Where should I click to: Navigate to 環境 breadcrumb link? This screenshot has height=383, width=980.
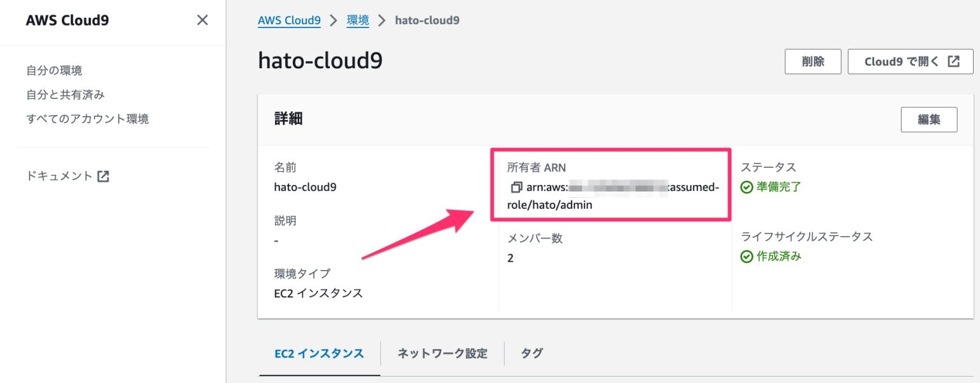[357, 20]
